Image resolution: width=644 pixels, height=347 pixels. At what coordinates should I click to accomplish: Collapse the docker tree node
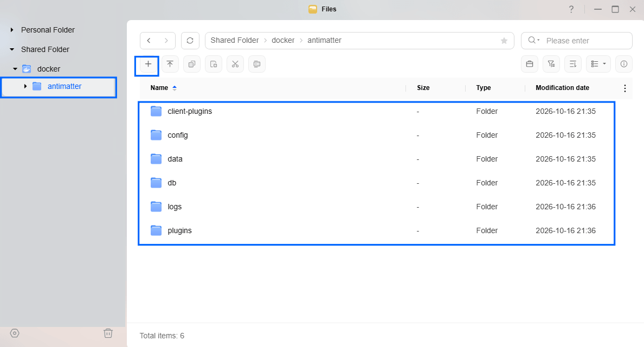pos(15,69)
